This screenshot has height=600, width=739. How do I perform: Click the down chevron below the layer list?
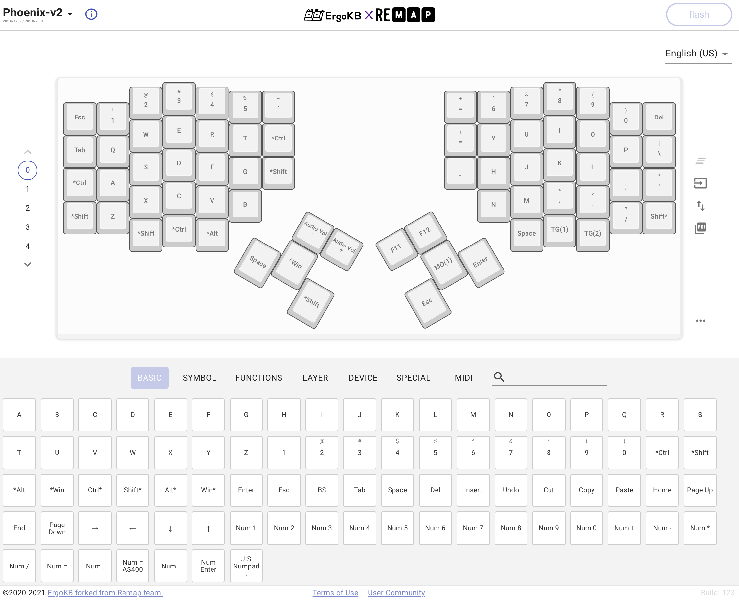click(27, 264)
